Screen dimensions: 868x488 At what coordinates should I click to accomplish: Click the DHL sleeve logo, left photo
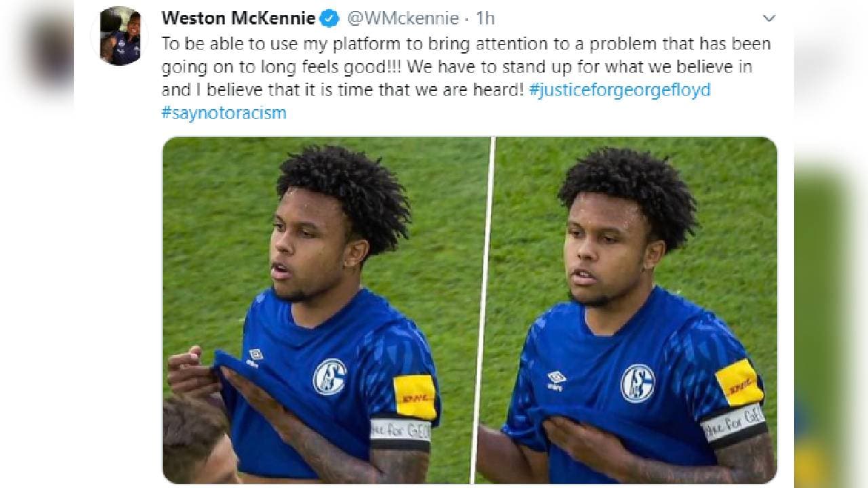(x=415, y=396)
